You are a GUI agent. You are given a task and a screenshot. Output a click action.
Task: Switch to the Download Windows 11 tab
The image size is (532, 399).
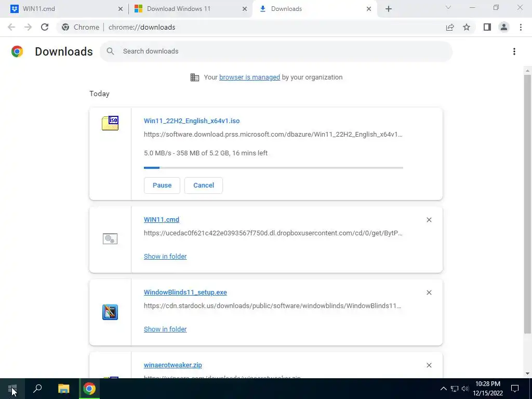click(x=190, y=9)
